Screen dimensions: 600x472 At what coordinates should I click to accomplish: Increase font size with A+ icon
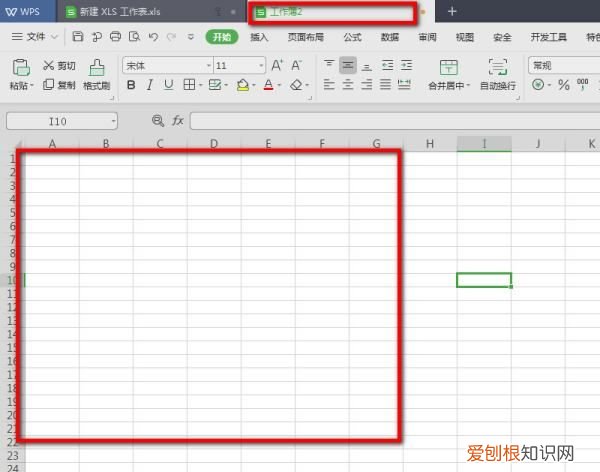pyautogui.click(x=277, y=65)
